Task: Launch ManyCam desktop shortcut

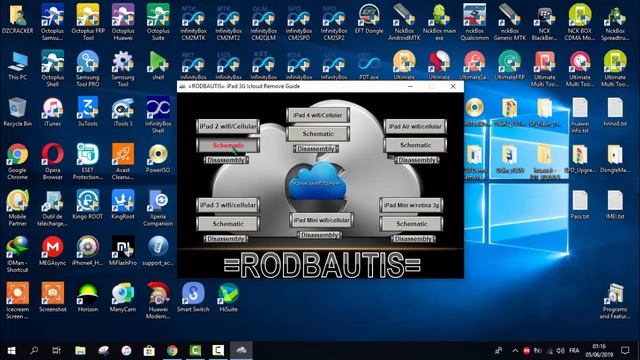Action: point(123,298)
